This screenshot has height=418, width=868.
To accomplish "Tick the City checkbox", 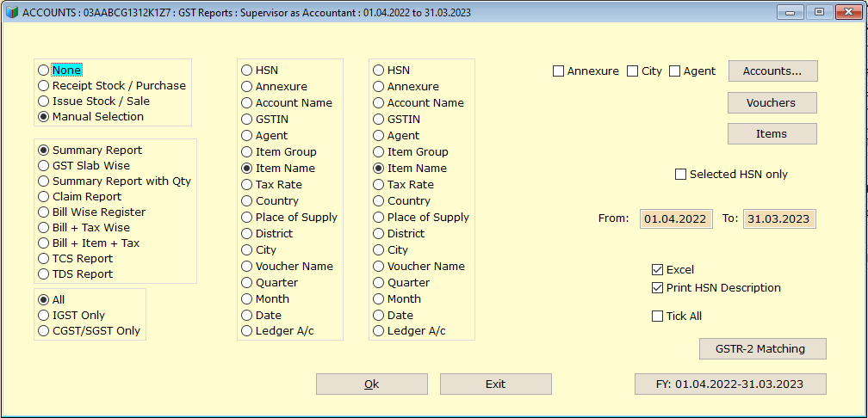I will click(644, 71).
